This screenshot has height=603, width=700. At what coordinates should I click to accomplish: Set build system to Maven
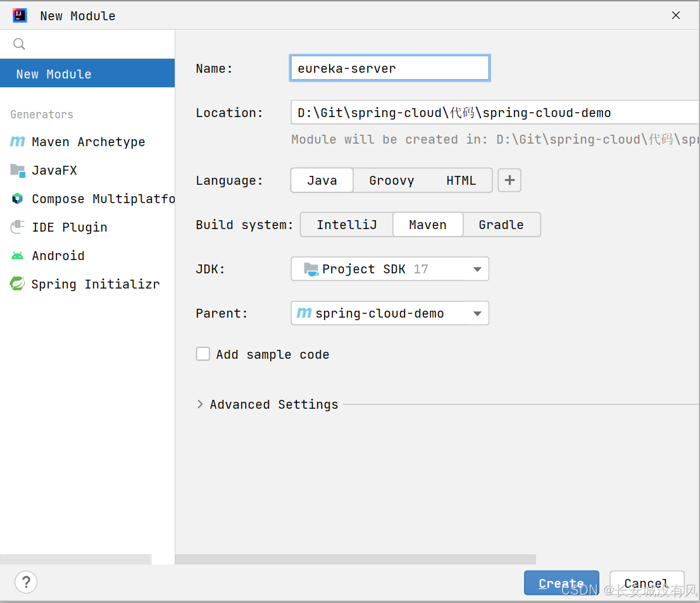(x=428, y=225)
